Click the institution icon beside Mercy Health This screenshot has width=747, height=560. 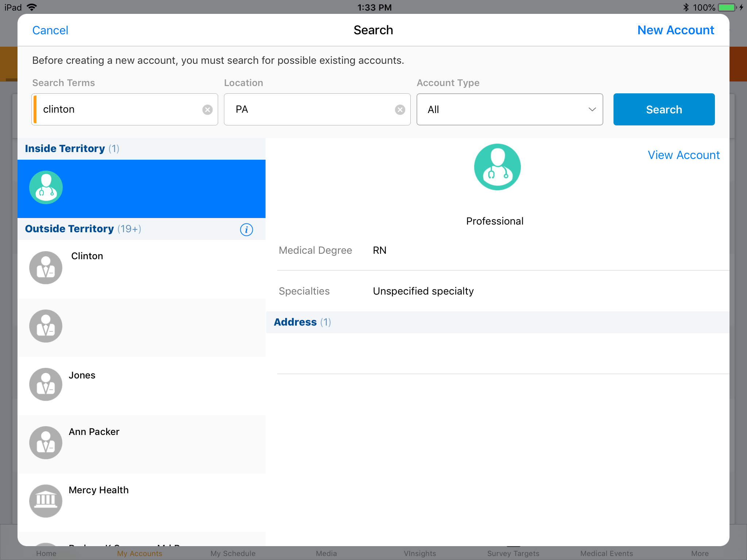pos(46,501)
